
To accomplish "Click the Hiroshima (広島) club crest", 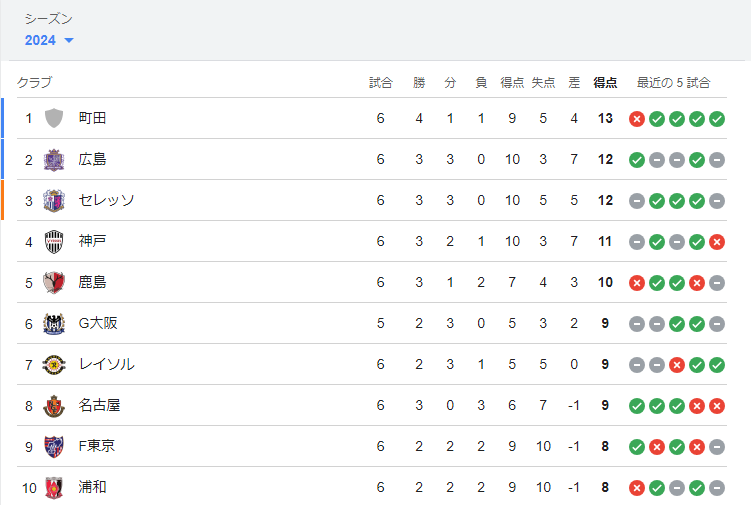I will click(54, 159).
